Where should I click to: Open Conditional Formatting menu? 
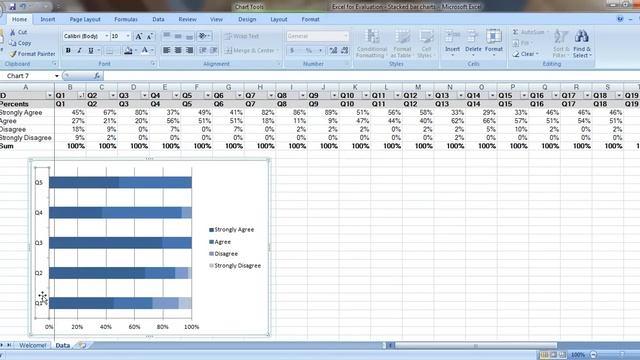(372, 43)
